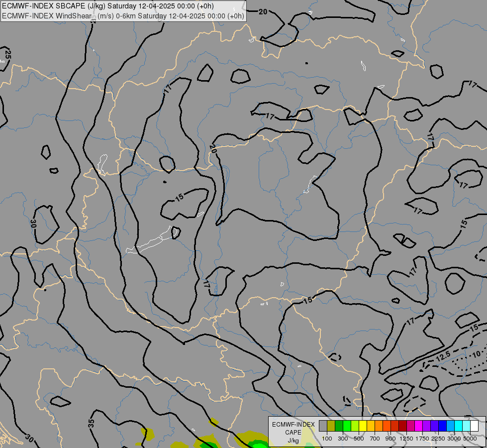Click legend value 5000

(x=470, y=439)
